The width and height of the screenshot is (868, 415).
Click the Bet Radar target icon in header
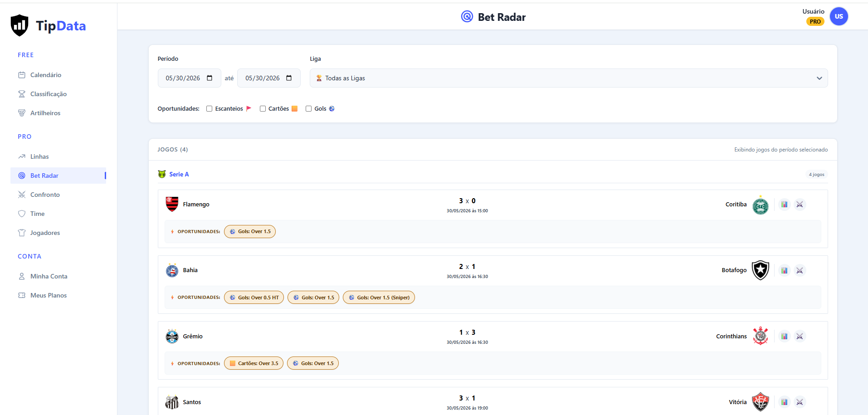(467, 17)
